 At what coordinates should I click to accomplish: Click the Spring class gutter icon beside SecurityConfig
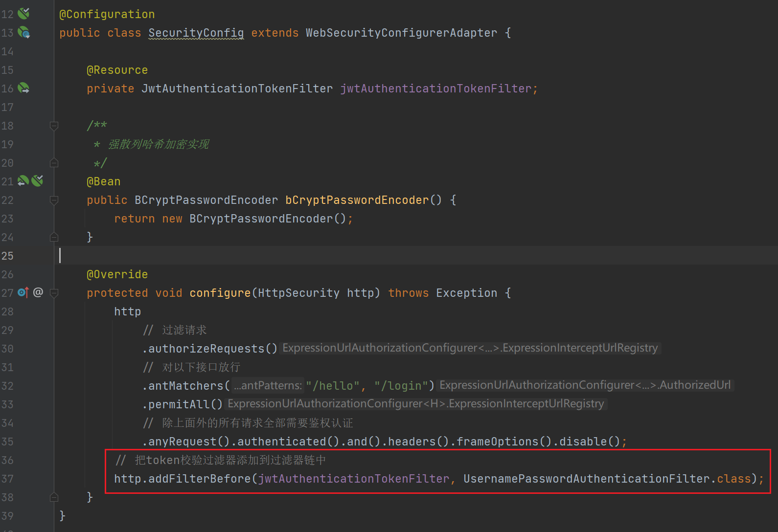pyautogui.click(x=23, y=33)
